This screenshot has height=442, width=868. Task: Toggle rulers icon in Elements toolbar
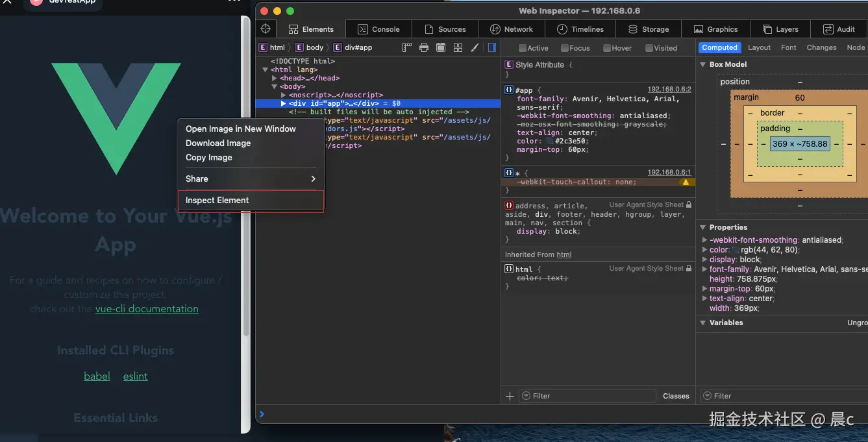tap(407, 47)
